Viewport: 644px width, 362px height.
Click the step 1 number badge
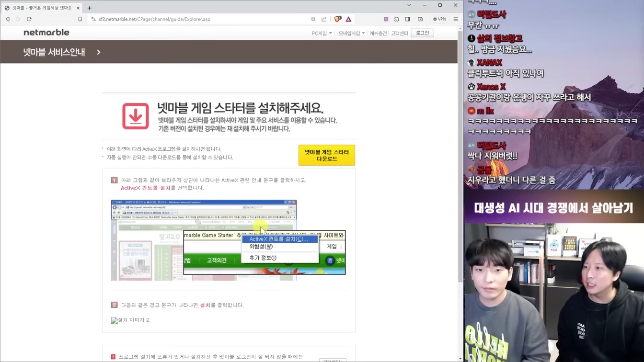click(114, 180)
